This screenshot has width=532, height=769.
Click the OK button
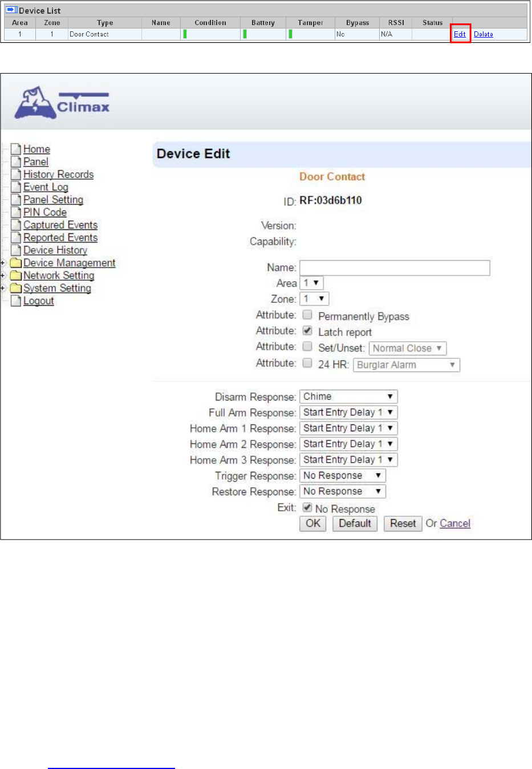(x=313, y=524)
